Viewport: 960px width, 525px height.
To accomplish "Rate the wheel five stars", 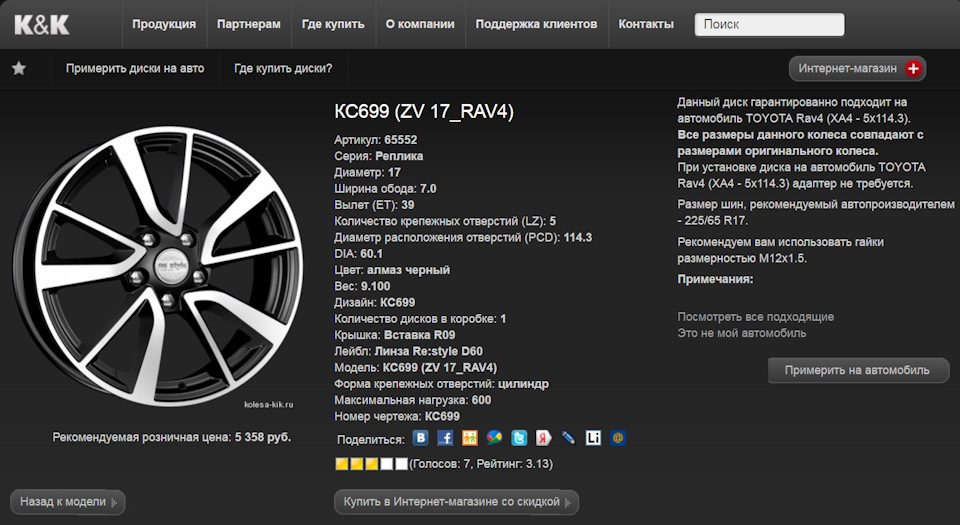I will pos(401,464).
